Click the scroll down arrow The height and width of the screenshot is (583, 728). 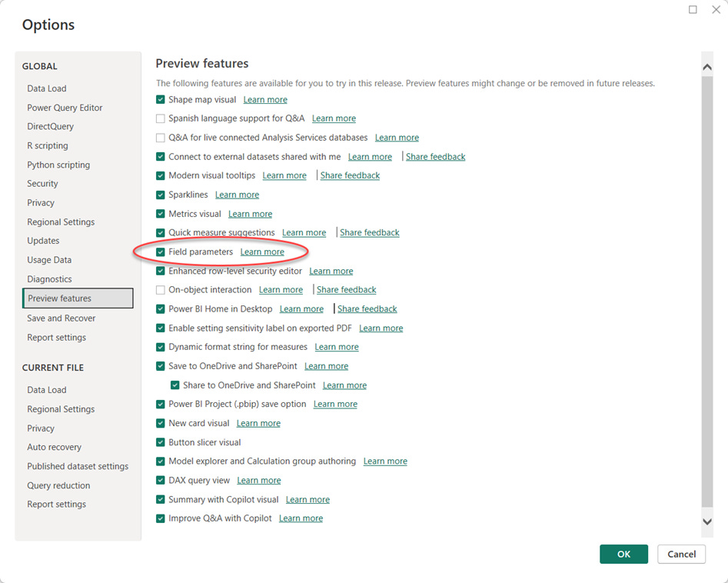706,521
